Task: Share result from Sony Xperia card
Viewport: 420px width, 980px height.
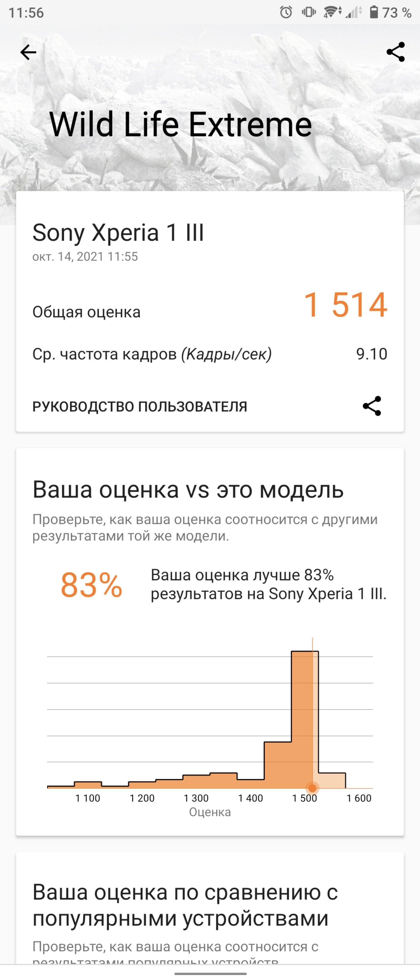Action: click(372, 406)
